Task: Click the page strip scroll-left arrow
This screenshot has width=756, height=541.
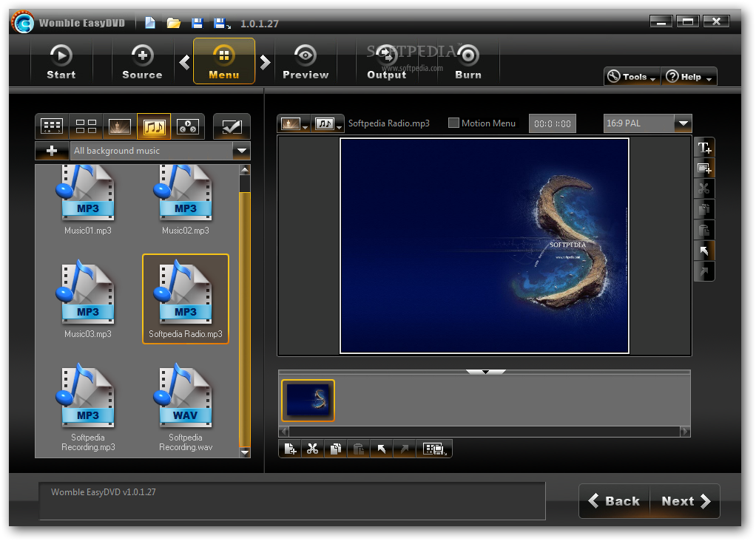Action: point(284,432)
